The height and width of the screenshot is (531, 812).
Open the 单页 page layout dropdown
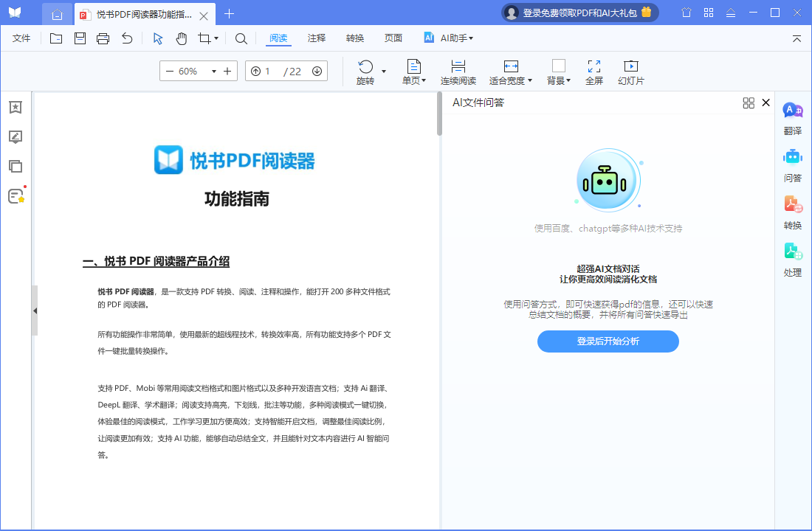click(x=414, y=71)
